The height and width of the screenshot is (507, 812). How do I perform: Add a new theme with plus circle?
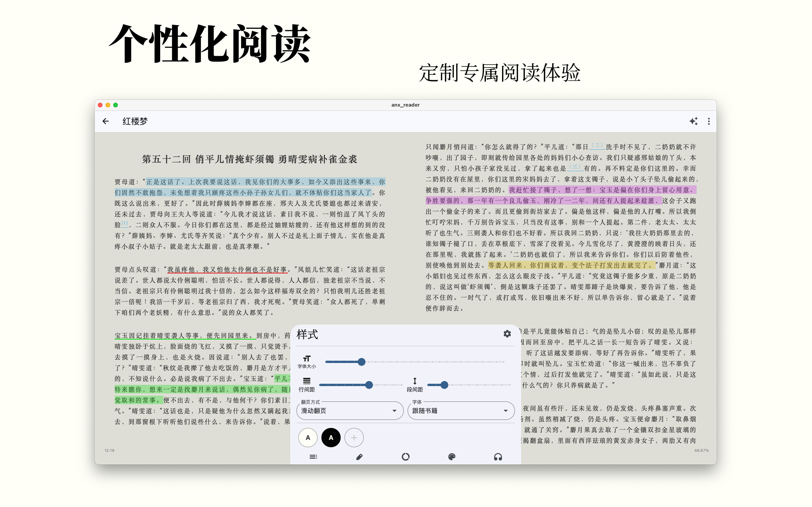[x=354, y=438]
